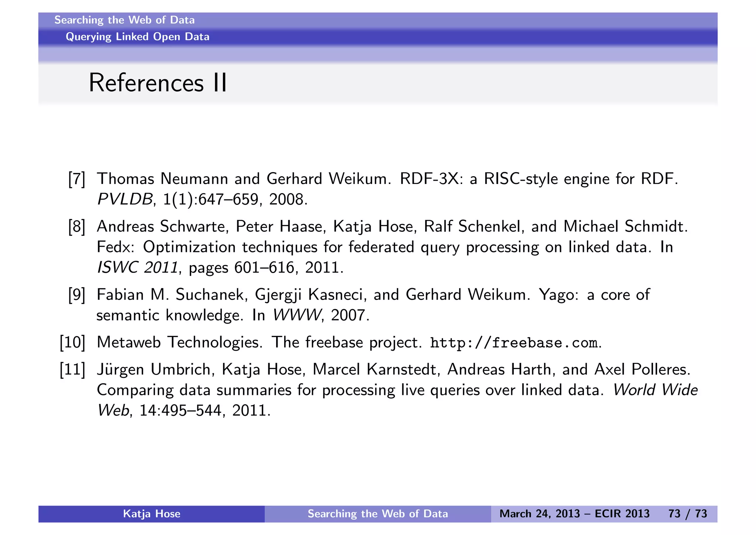Click the 'Fedx: Optimization techniques' title line
The height and width of the screenshot is (535, 756).
pyautogui.click(x=385, y=247)
